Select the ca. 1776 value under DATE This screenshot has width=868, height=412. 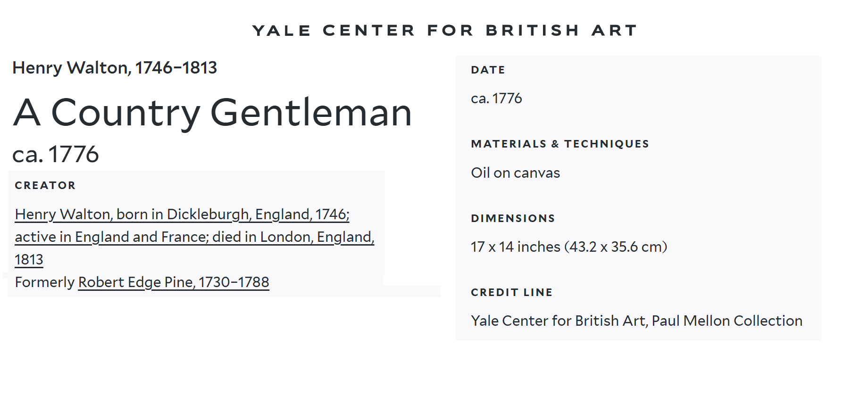(496, 99)
